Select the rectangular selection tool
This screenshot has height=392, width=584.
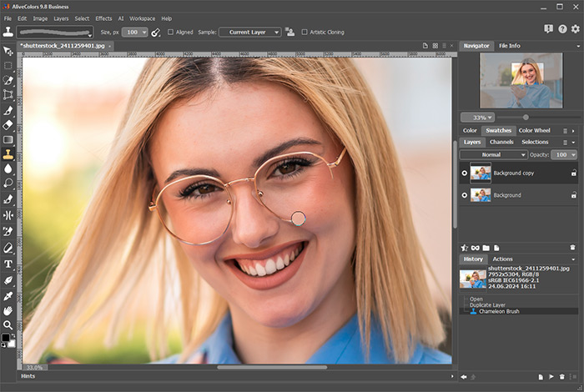tap(8, 66)
